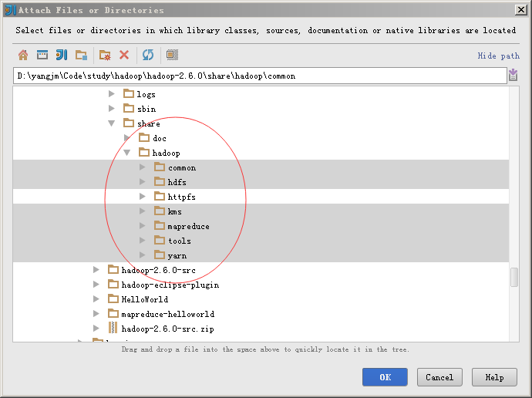
Task: Click the doc folder icon
Action: [x=144, y=137]
